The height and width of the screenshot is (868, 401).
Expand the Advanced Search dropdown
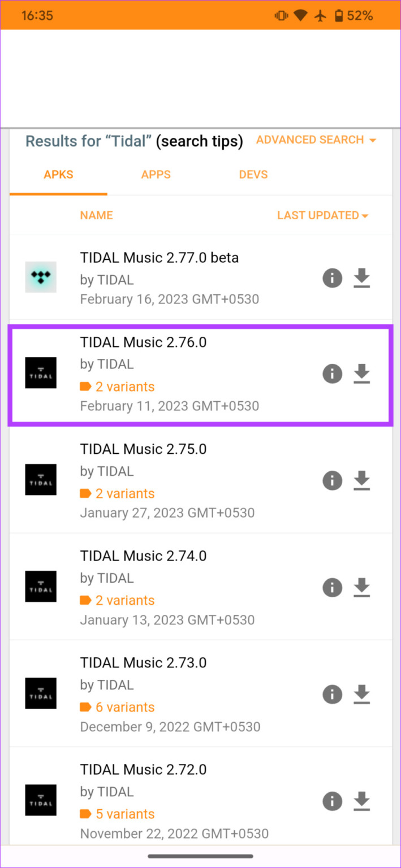pyautogui.click(x=316, y=140)
